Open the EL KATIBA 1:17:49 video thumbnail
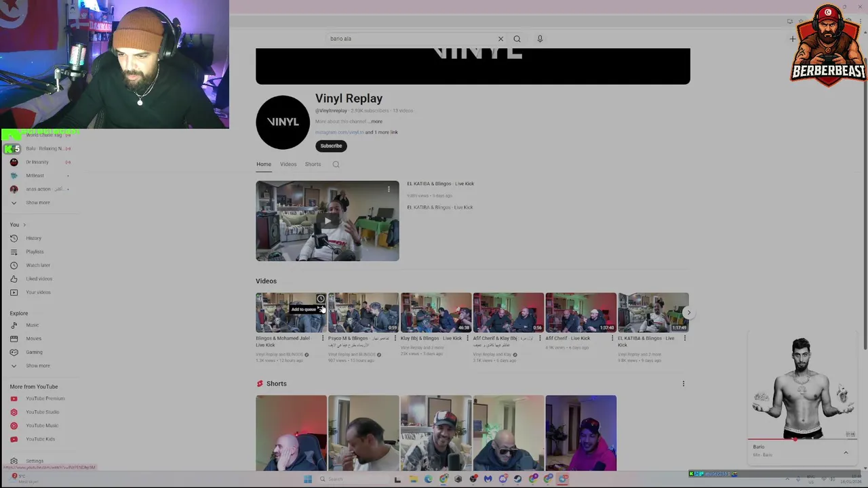The image size is (868, 488). point(653,312)
